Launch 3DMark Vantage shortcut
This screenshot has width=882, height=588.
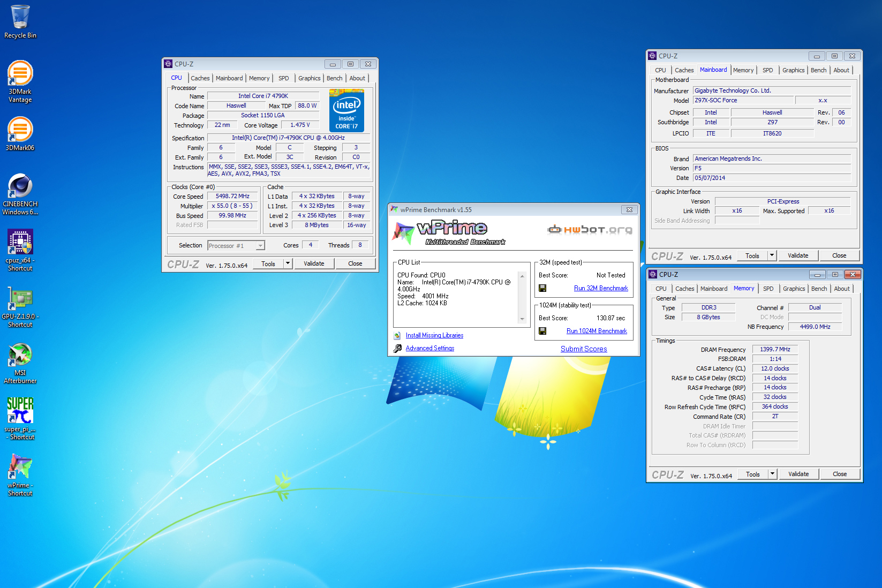pos(20,81)
